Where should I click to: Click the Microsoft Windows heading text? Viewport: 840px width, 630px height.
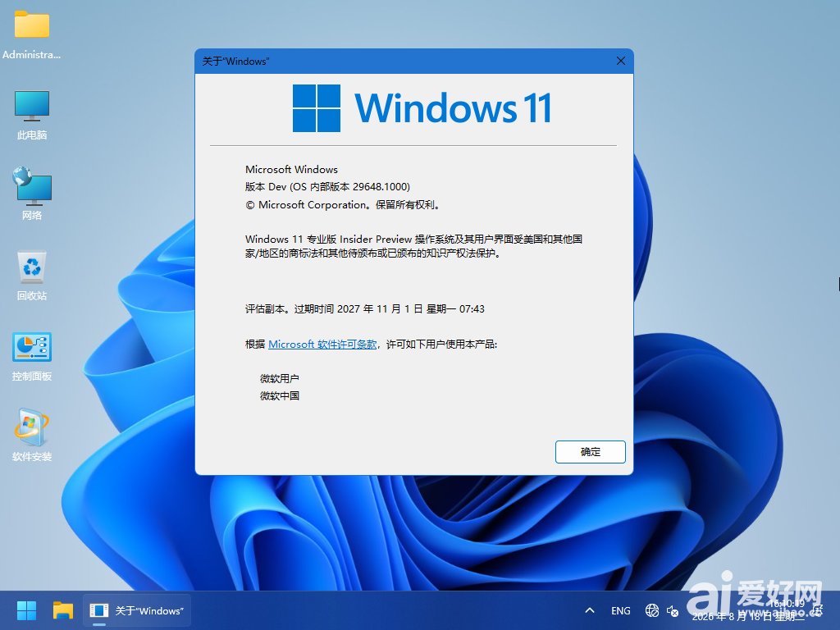[x=291, y=169]
